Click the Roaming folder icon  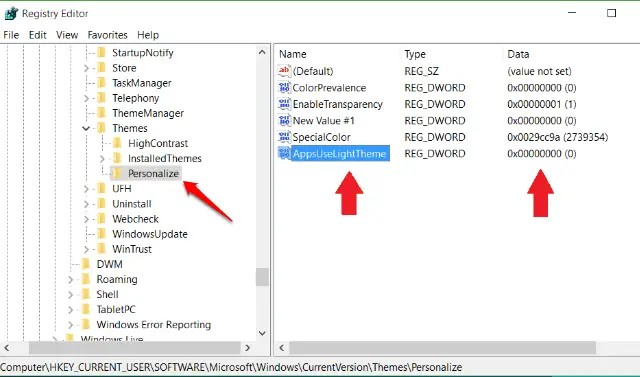coord(86,279)
